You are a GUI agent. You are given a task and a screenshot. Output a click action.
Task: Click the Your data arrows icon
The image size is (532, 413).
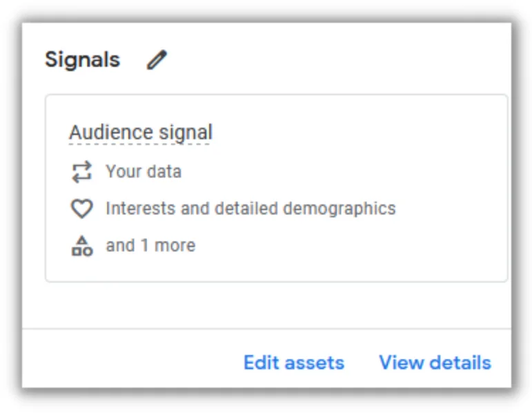(x=82, y=172)
